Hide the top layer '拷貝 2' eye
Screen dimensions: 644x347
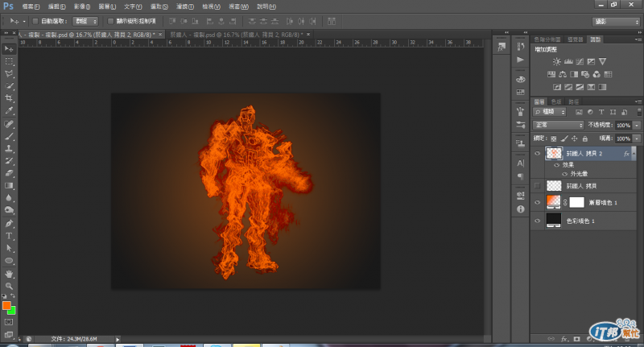[537, 154]
